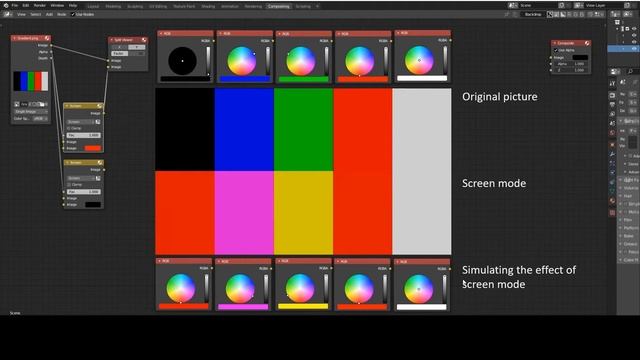Click Gradient.png node image preview thumbnail
Image resolution: width=640 pixels, height=360 pixels.
tap(31, 81)
